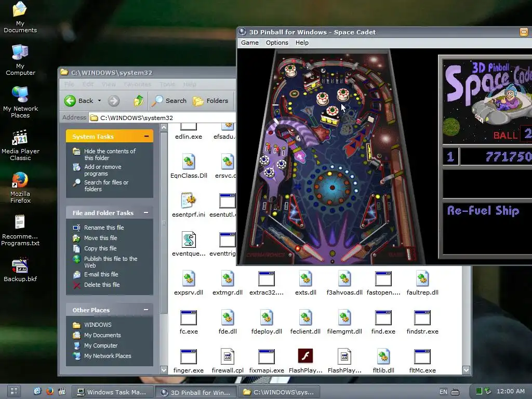Viewport: 532px width, 399px height.
Task: Toggle Folders pane in Explorer toolbar
Action: (x=211, y=101)
